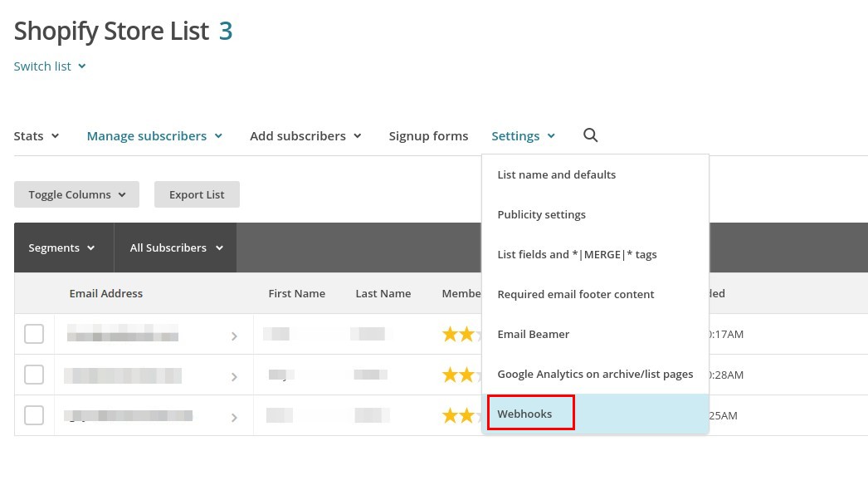The width and height of the screenshot is (868, 500).
Task: Open first subscriber's row arrow
Action: [x=234, y=336]
